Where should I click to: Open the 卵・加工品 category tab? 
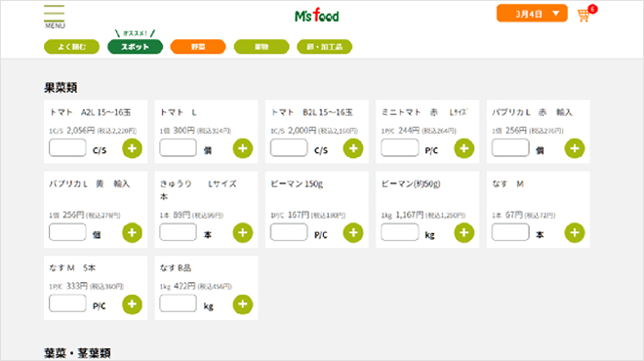coord(325,47)
